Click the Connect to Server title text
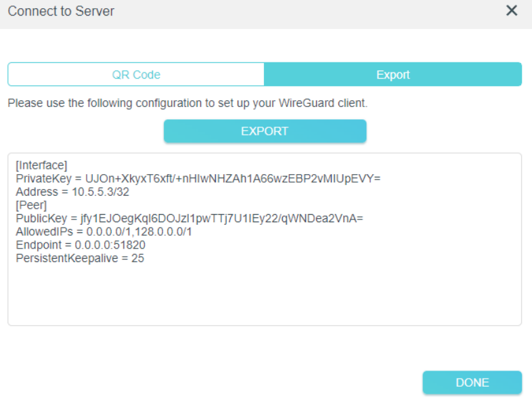Viewport: 532px width, 401px height. [61, 12]
